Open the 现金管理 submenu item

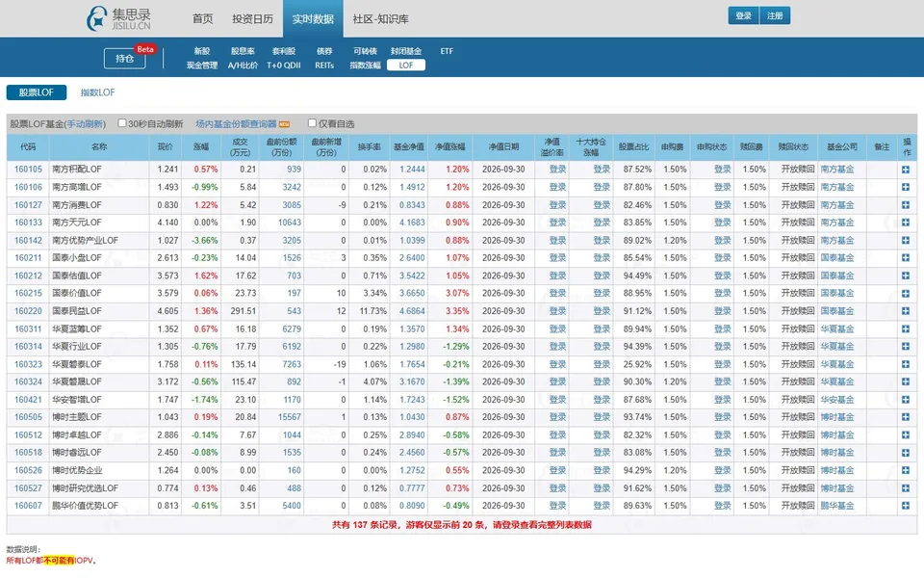(x=202, y=66)
